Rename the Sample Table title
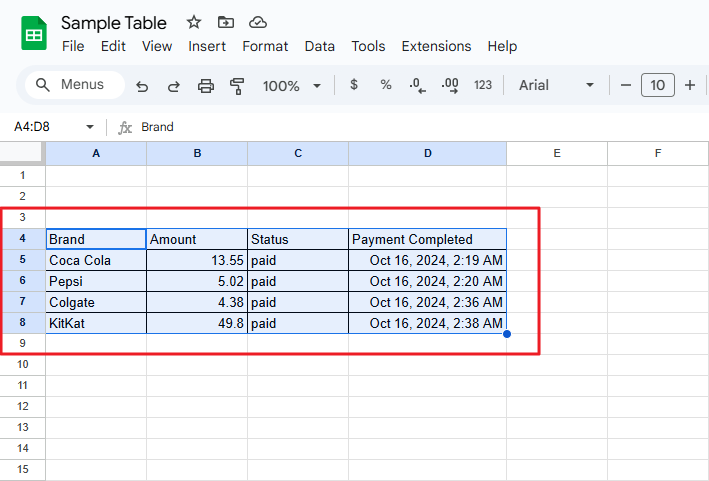Screen dimensions: 709x481 pos(114,23)
